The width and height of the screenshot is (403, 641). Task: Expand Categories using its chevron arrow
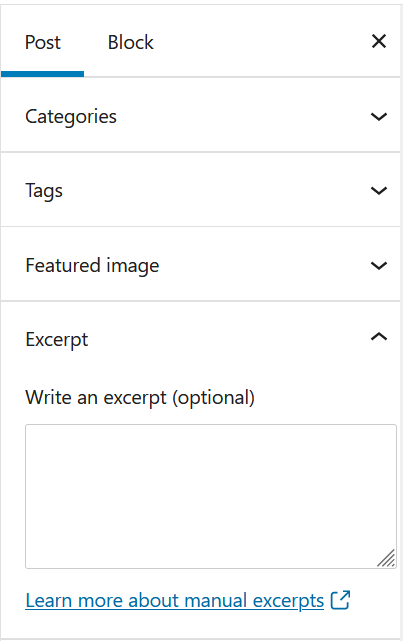coord(379,117)
